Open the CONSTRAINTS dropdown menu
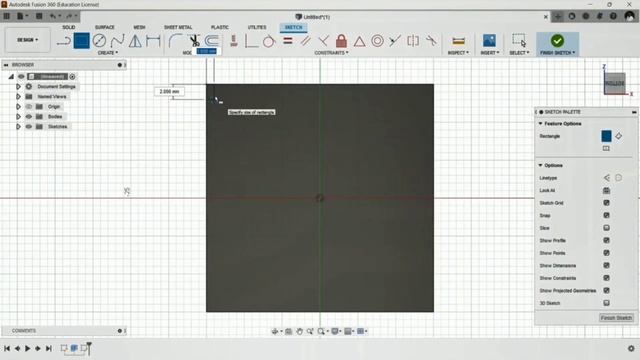The height and width of the screenshot is (360, 640). click(x=331, y=53)
